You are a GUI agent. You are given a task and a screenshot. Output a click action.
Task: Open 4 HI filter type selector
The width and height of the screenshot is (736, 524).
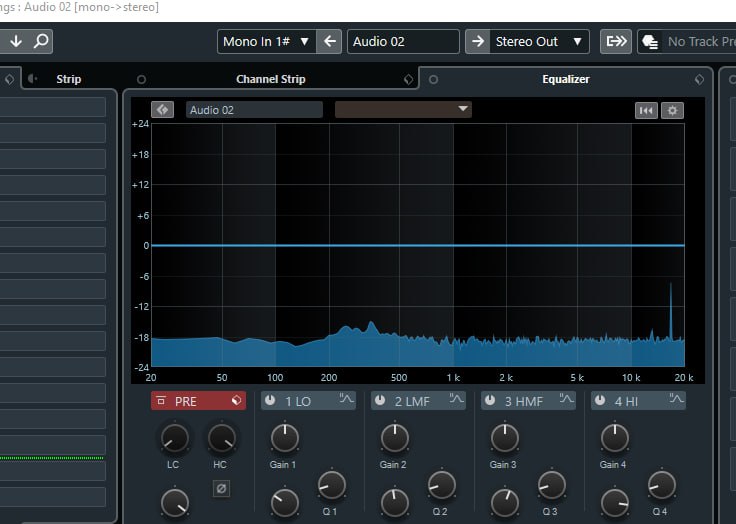pyautogui.click(x=676, y=399)
